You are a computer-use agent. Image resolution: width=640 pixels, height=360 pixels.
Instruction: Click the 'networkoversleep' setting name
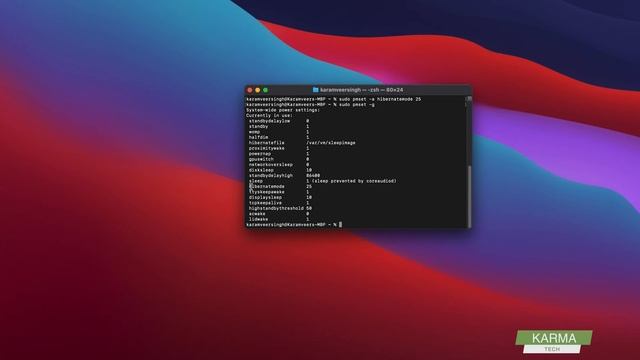(270, 164)
